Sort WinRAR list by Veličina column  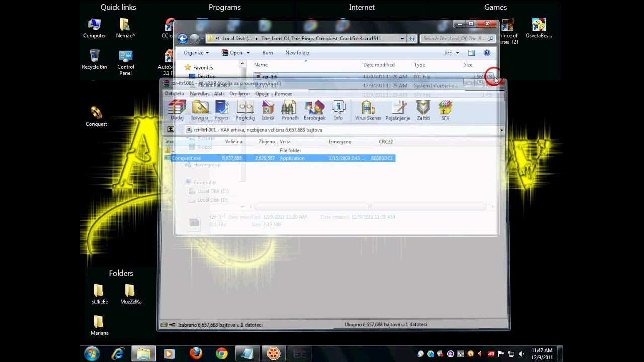coord(233,142)
